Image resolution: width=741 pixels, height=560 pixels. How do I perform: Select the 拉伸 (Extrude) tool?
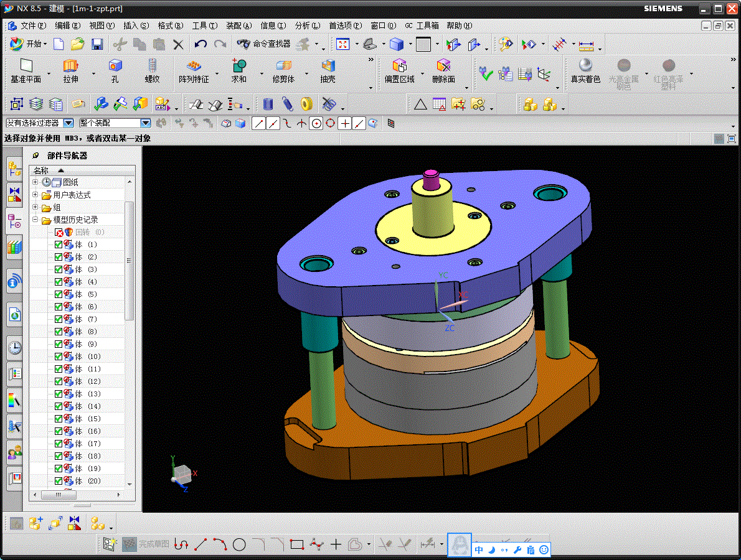(x=71, y=71)
